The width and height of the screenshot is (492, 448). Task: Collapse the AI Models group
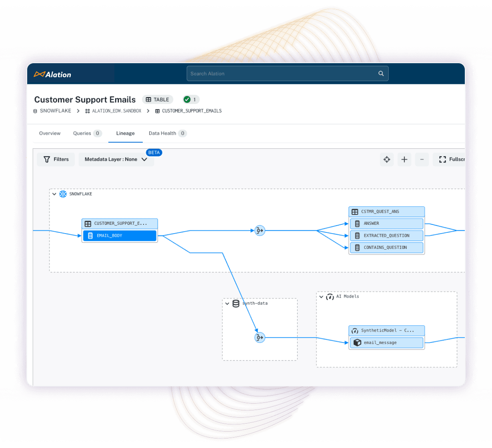pos(322,296)
